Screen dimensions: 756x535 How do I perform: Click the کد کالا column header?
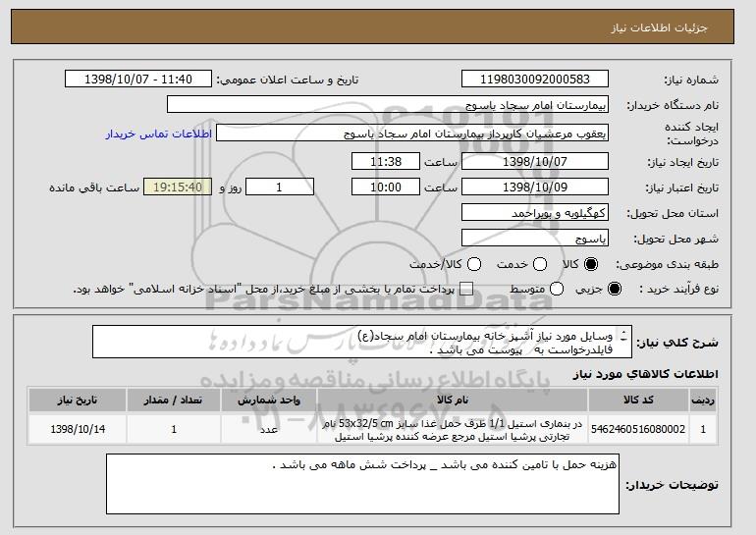pos(638,401)
